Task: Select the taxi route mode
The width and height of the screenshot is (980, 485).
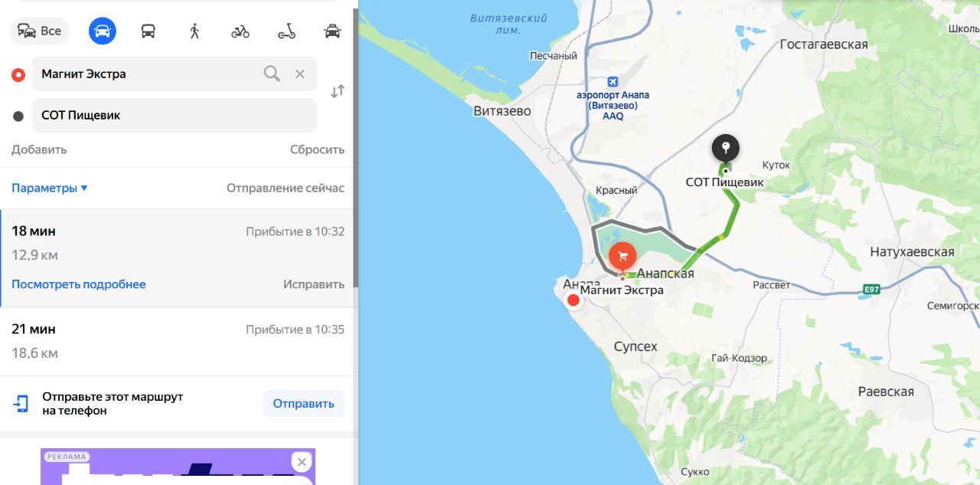Action: point(332,31)
